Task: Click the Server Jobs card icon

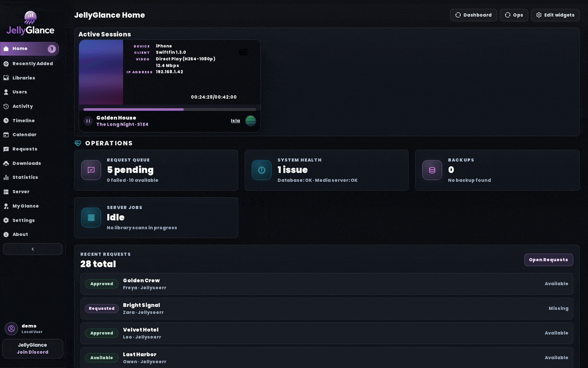Action: (x=91, y=218)
